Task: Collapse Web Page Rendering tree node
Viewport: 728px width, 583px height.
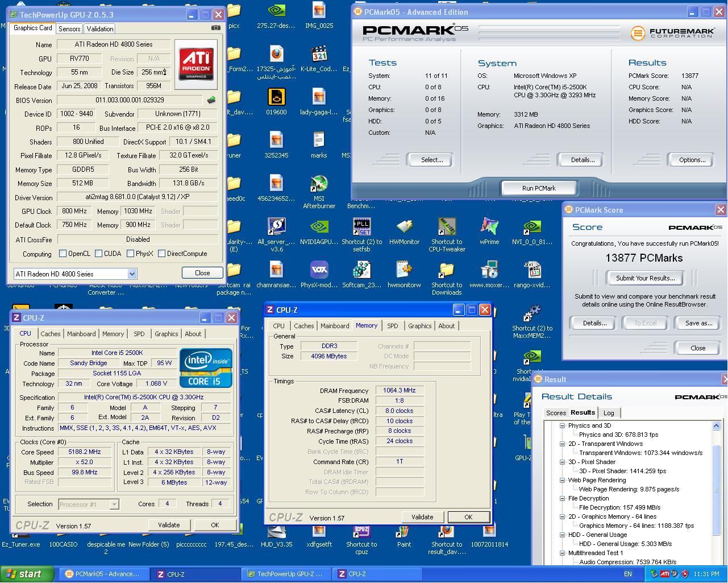Action: click(x=562, y=480)
